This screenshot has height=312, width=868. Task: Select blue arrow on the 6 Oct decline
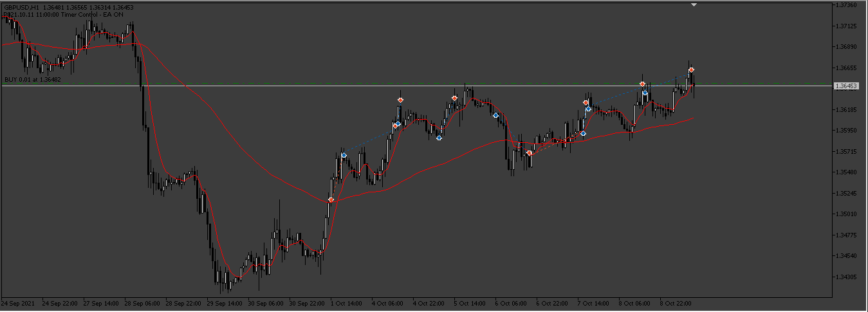(x=495, y=115)
